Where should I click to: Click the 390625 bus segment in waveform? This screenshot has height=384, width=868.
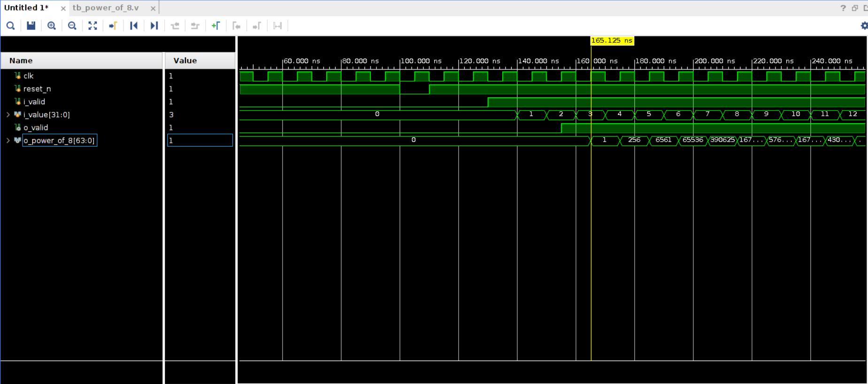click(x=722, y=140)
